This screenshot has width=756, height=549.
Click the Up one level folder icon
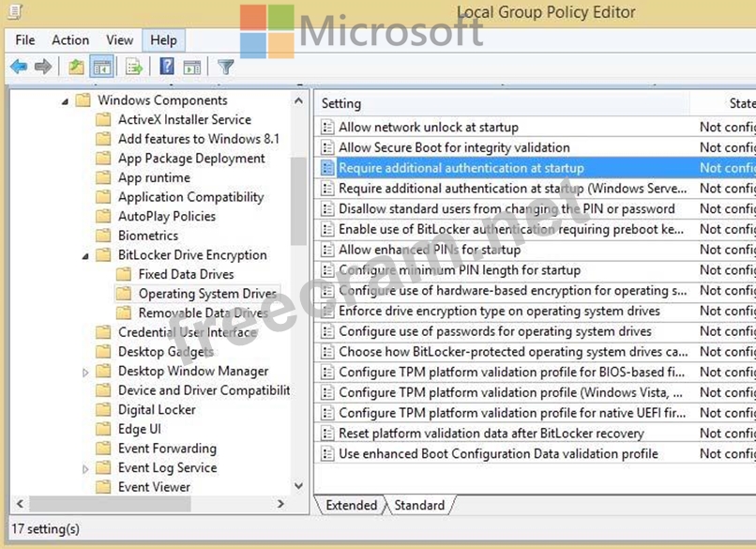[76, 67]
